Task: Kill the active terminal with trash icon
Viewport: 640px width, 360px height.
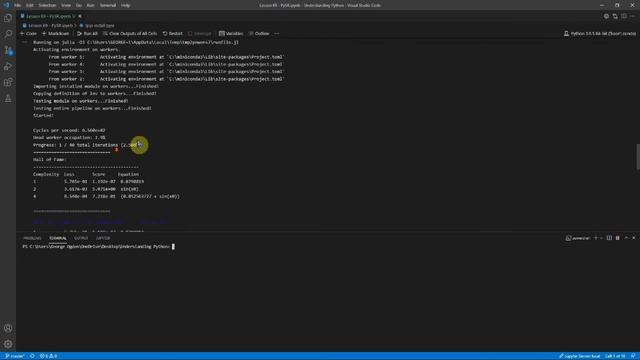Action: 618,238
